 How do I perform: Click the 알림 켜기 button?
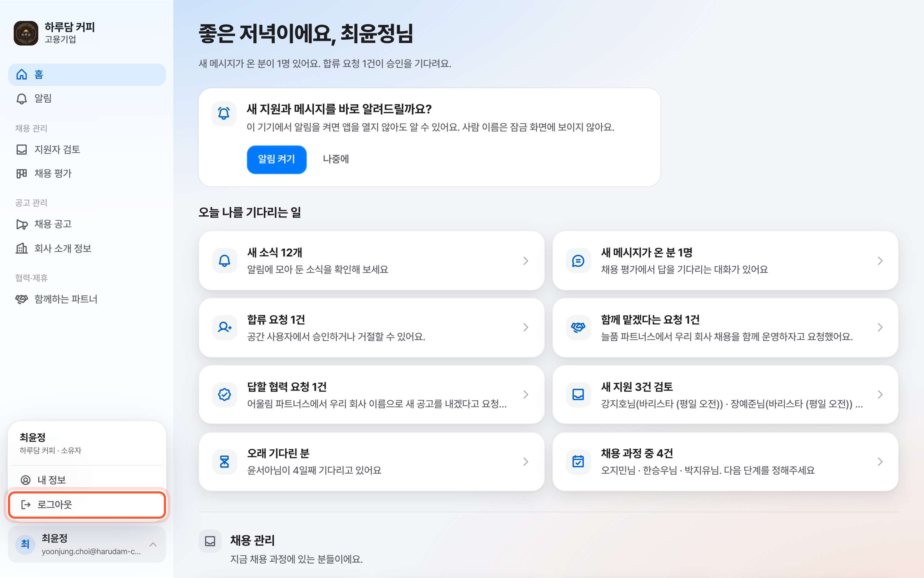pos(276,159)
